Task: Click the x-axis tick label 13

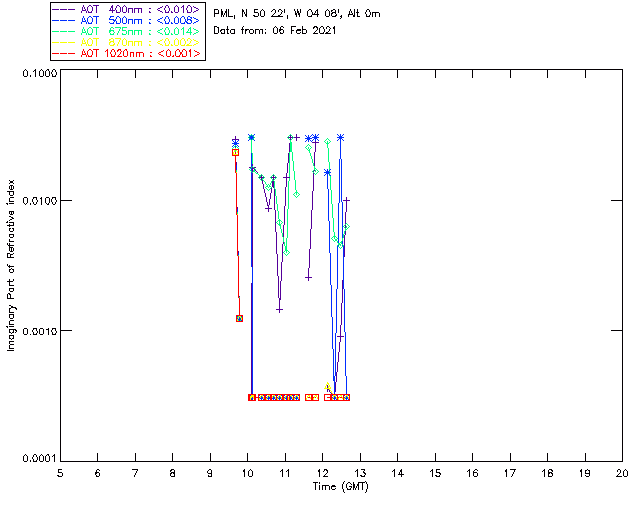Action: point(360,473)
